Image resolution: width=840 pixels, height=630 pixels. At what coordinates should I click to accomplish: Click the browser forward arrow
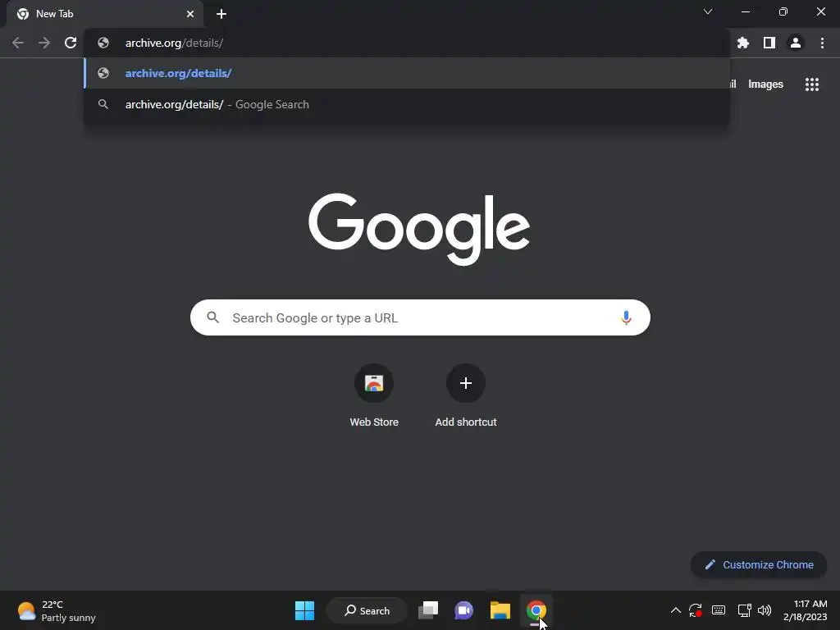(44, 43)
